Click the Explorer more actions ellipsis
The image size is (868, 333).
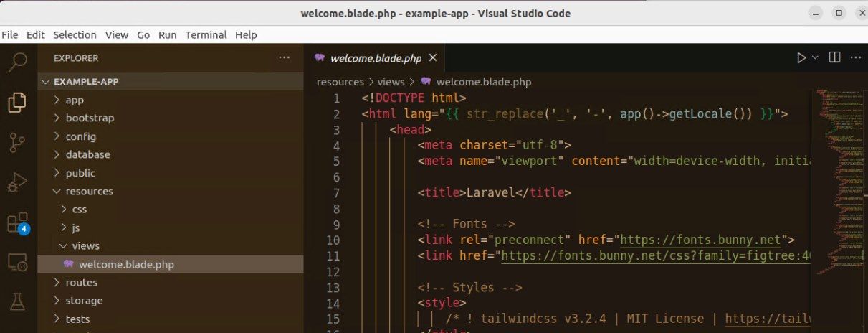pos(285,58)
